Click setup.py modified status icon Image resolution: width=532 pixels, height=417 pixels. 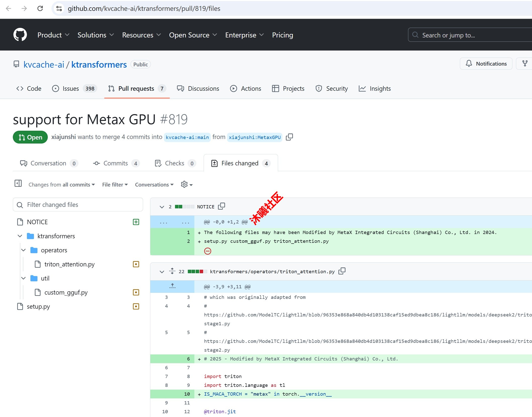click(136, 306)
